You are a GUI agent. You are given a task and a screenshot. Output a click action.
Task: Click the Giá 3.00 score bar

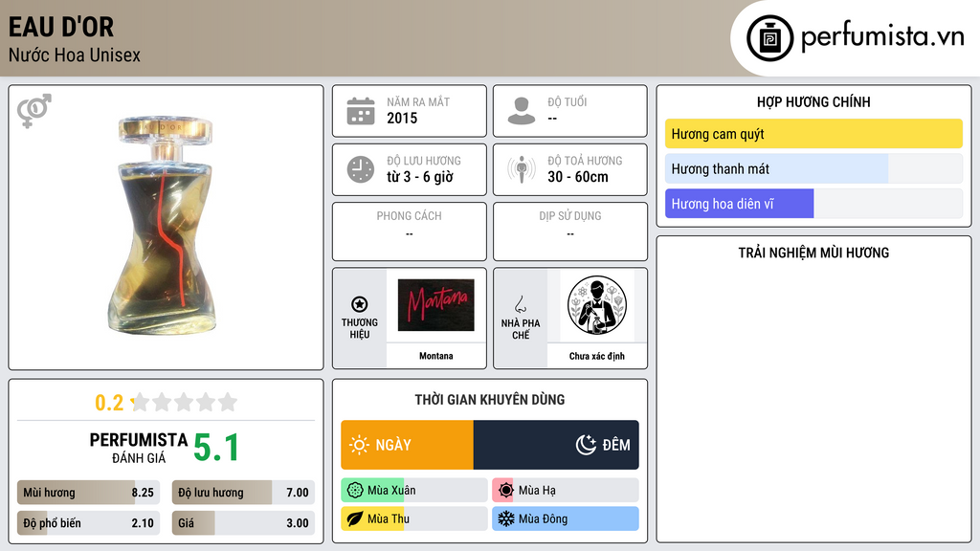[x=244, y=523]
